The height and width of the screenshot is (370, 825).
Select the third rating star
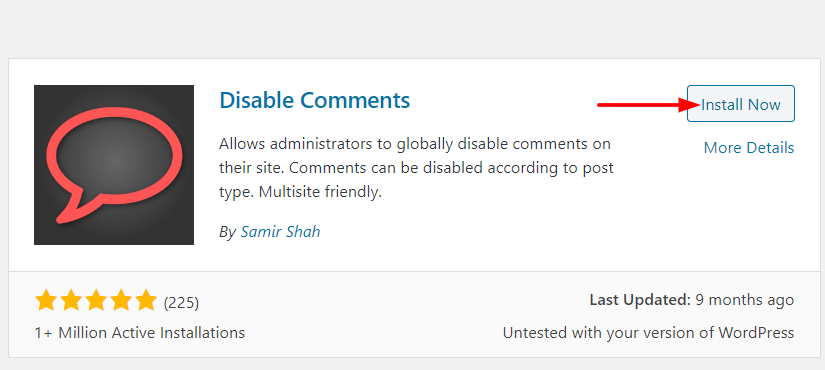click(x=96, y=302)
